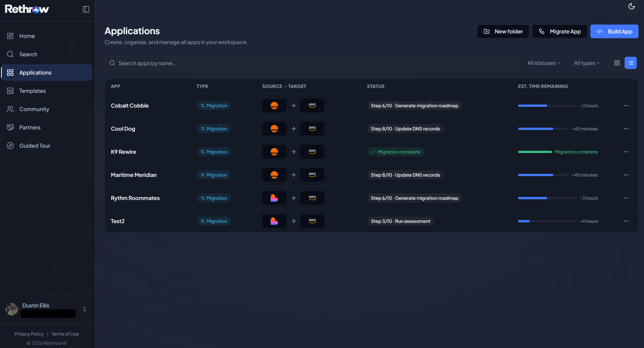644x348 pixels.
Task: Open more options for Maritime Meridian
Action: (626, 175)
